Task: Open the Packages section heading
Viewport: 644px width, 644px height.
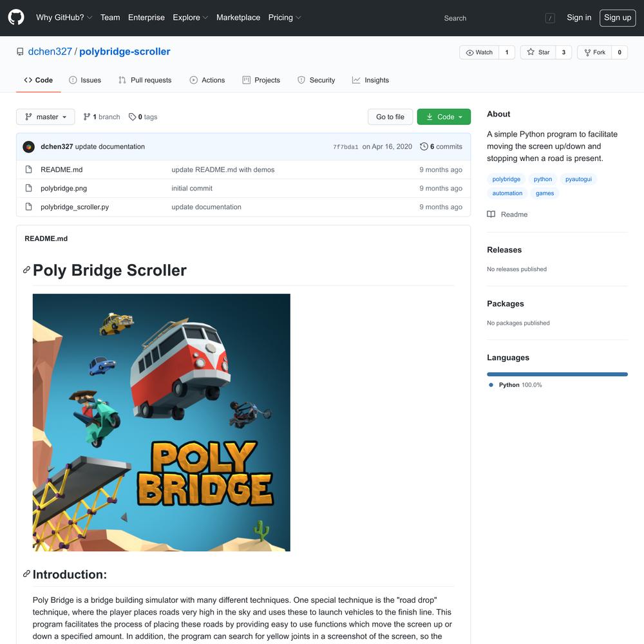Action: pyautogui.click(x=505, y=303)
